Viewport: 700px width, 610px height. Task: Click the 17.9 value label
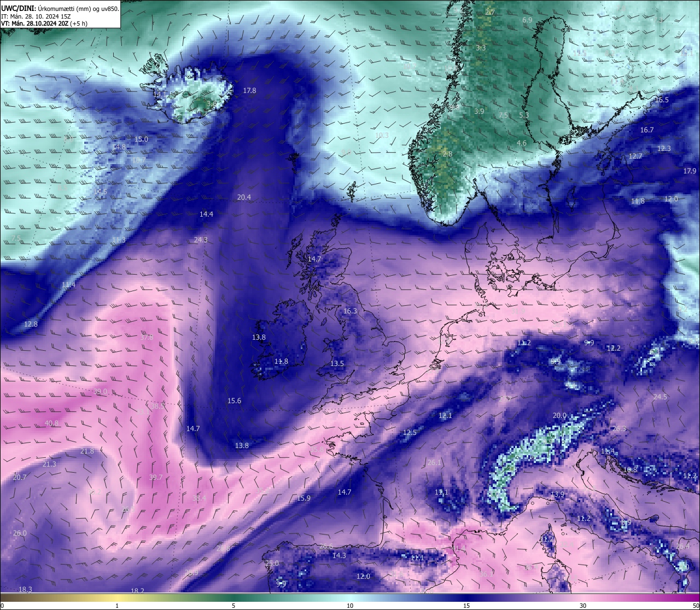click(x=690, y=171)
